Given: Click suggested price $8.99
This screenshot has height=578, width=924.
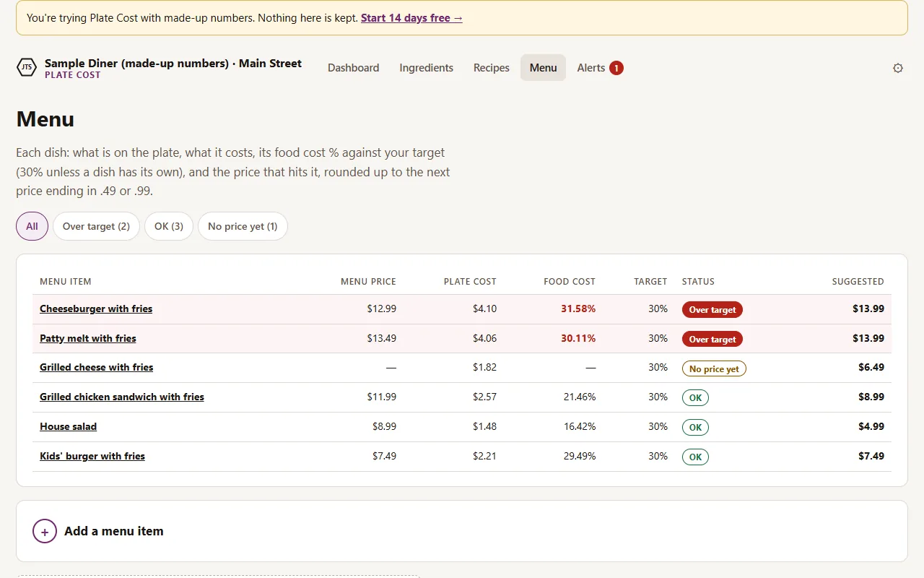Looking at the screenshot, I should [871, 397].
